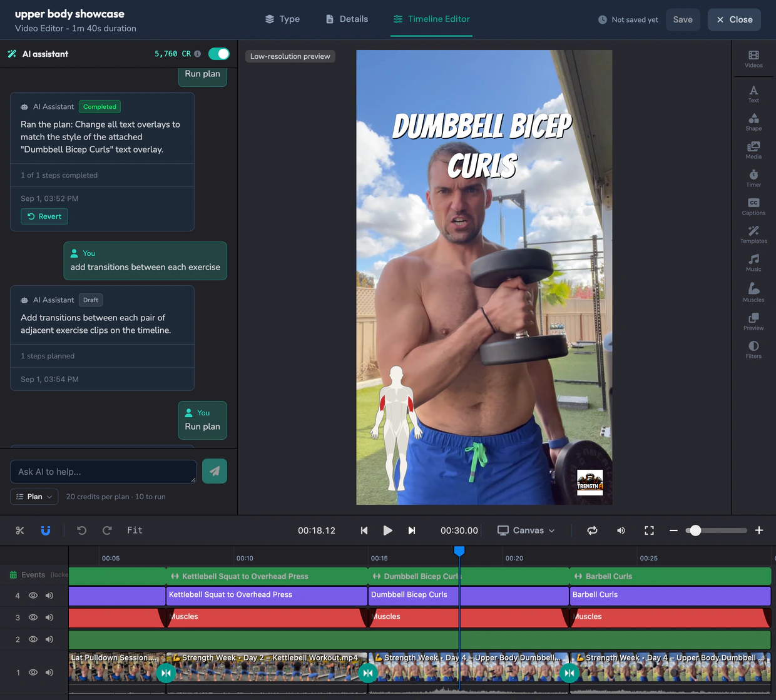Open the Shape tool
This screenshot has height=700, width=776.
[x=753, y=122]
